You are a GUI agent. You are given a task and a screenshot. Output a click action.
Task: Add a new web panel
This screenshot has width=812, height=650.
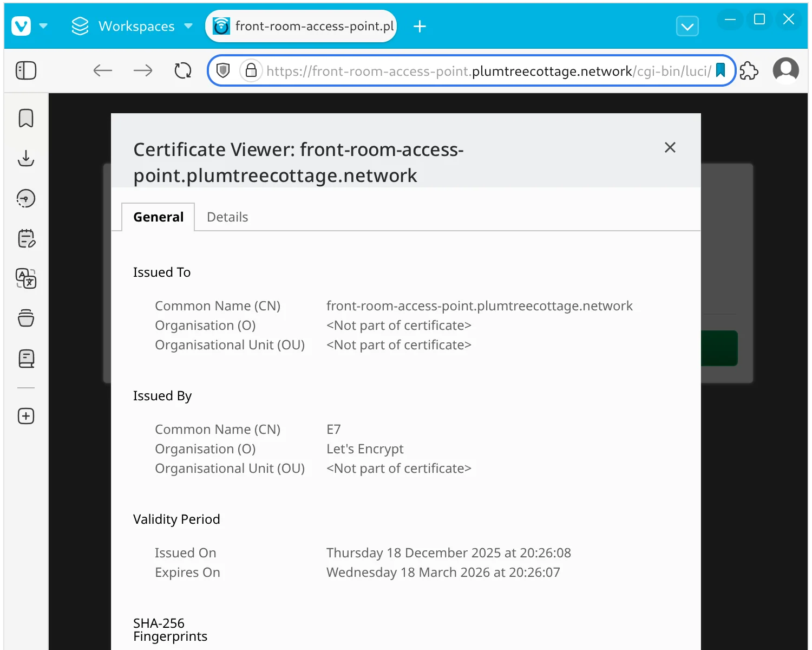pos(25,416)
